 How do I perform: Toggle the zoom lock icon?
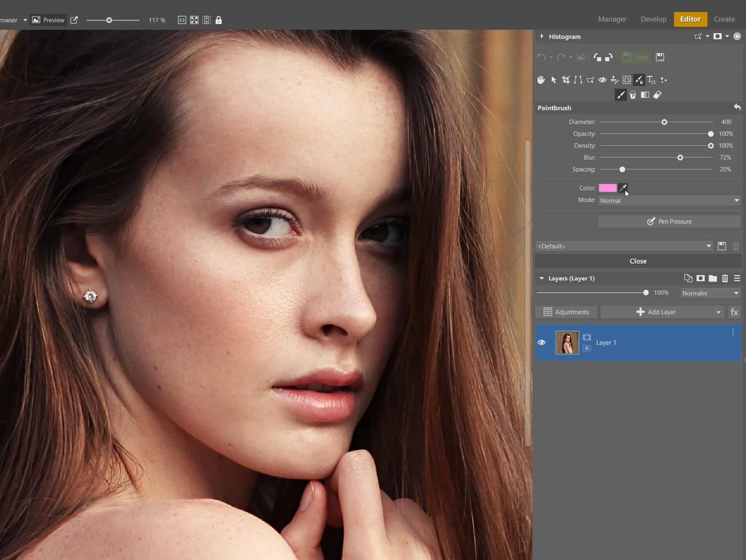point(219,20)
